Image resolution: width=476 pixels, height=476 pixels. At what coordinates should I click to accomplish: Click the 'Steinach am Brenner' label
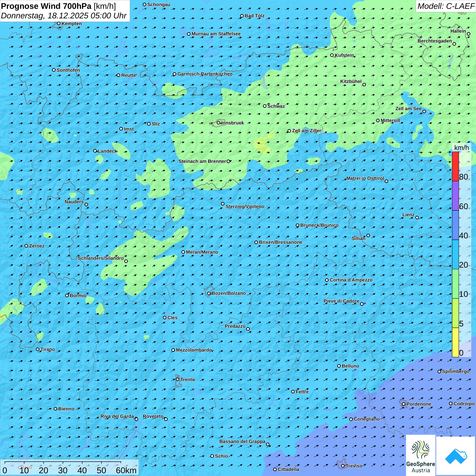(202, 161)
